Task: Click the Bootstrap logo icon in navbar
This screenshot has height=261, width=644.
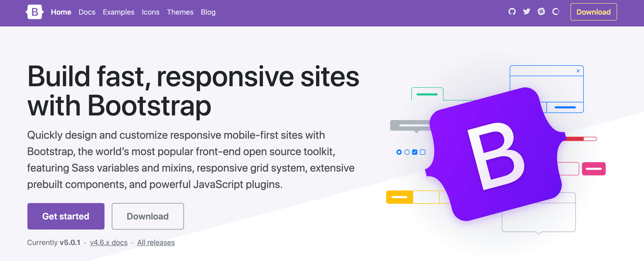Action: (x=34, y=12)
